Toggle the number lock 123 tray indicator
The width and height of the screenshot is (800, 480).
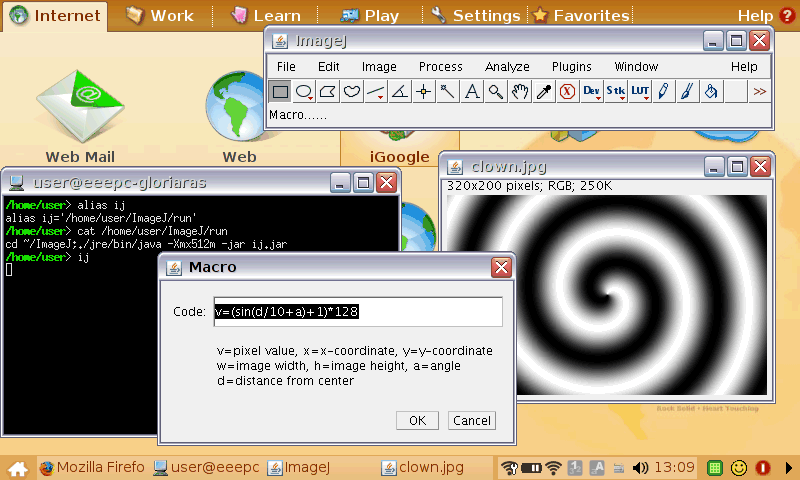(x=575, y=467)
